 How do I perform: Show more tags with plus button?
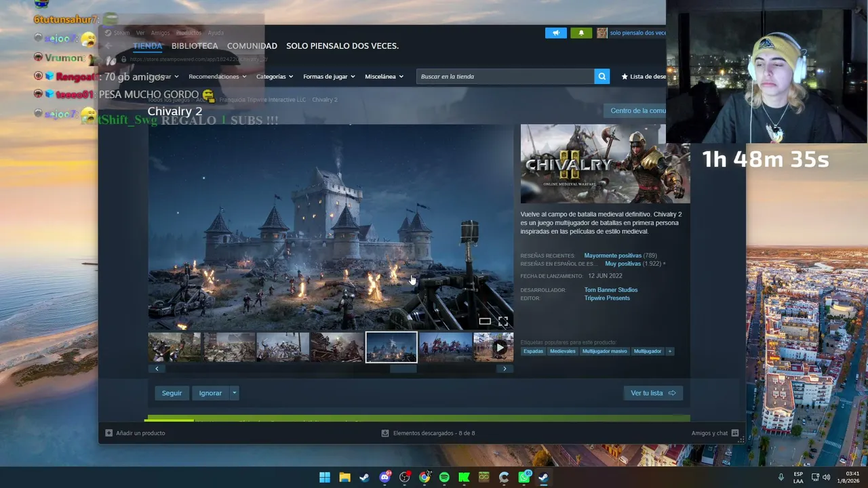coord(669,351)
